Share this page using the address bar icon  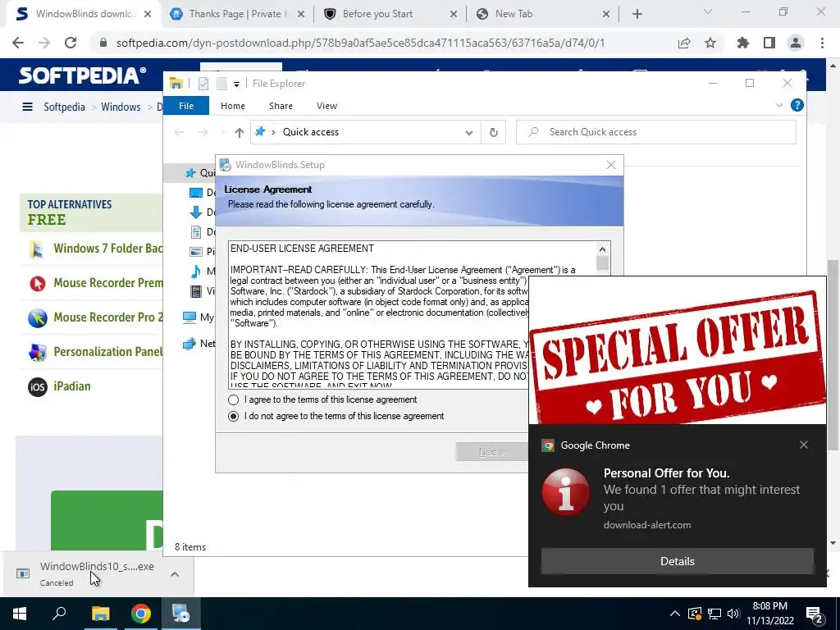(684, 43)
